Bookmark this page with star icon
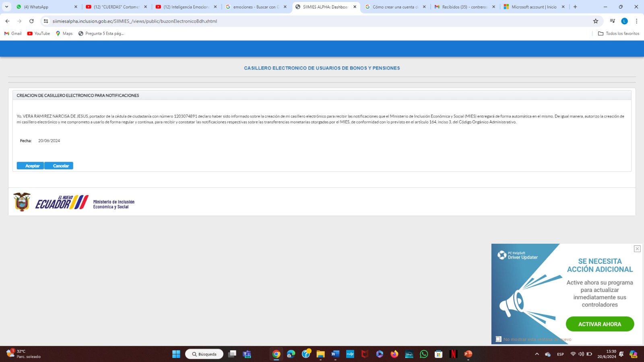 pyautogui.click(x=596, y=21)
